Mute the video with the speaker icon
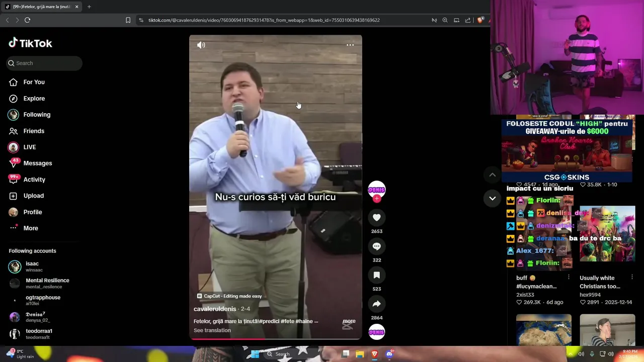 (201, 45)
